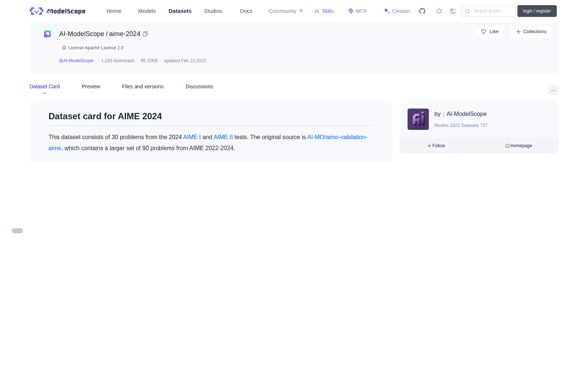
Task: Open the AI-MO/aimo-validation-aime source link
Action: coord(337,137)
